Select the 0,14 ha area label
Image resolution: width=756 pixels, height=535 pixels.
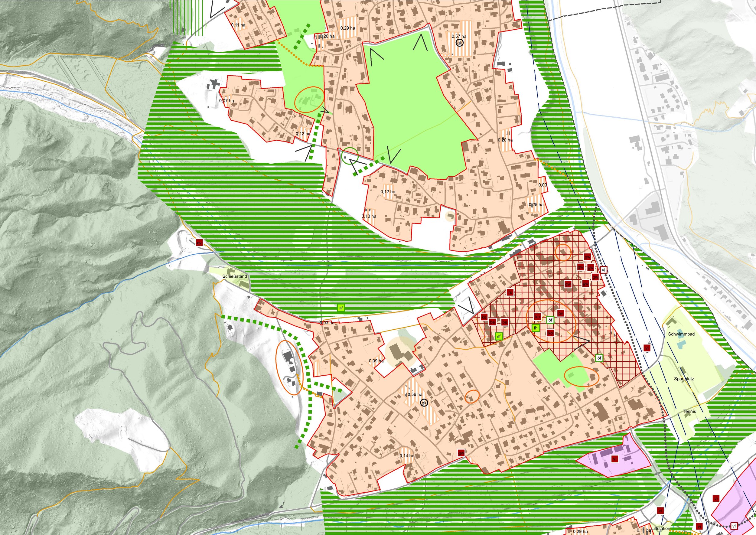pyautogui.click(x=407, y=455)
